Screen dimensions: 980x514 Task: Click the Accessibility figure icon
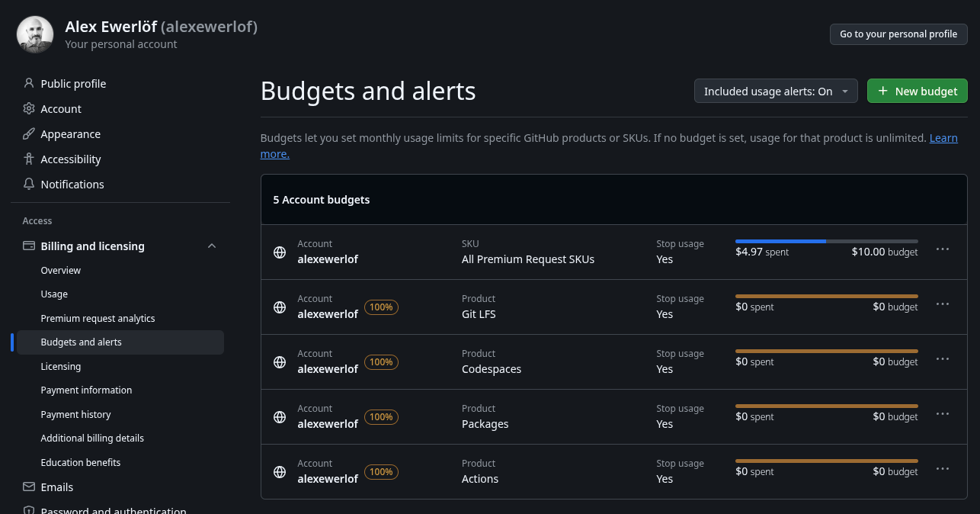click(29, 159)
